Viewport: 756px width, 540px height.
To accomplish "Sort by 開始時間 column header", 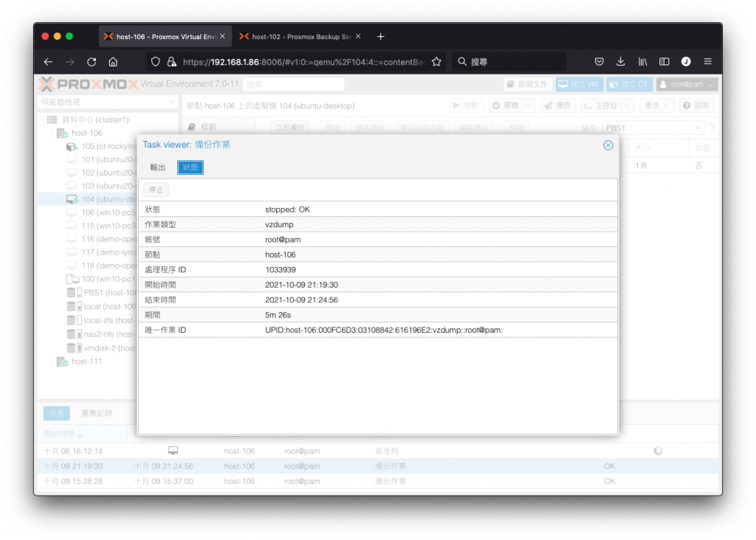I will pos(82,434).
